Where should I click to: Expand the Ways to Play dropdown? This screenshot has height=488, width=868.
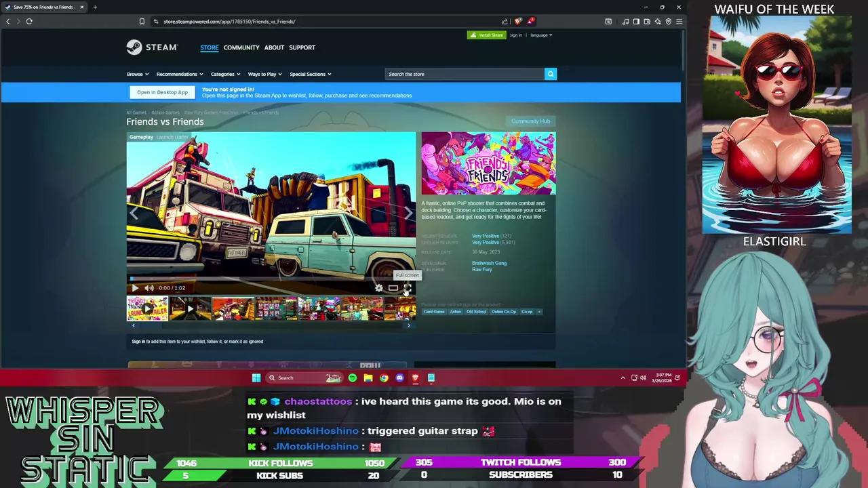[x=264, y=74]
